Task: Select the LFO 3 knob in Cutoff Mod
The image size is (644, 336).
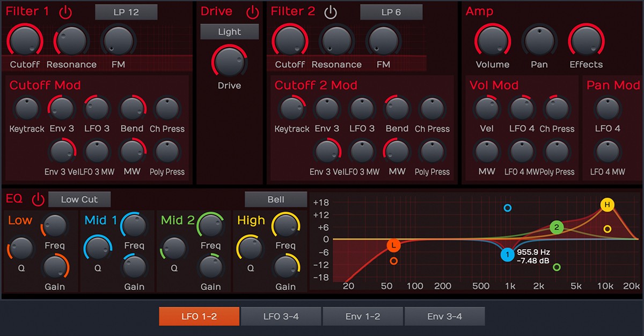Action: coord(97,109)
